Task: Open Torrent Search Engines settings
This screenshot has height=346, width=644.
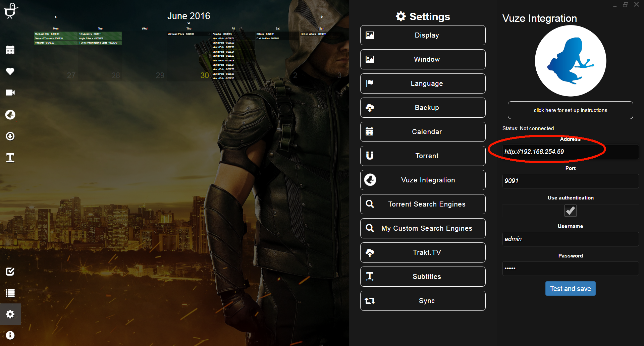Action: (x=423, y=204)
